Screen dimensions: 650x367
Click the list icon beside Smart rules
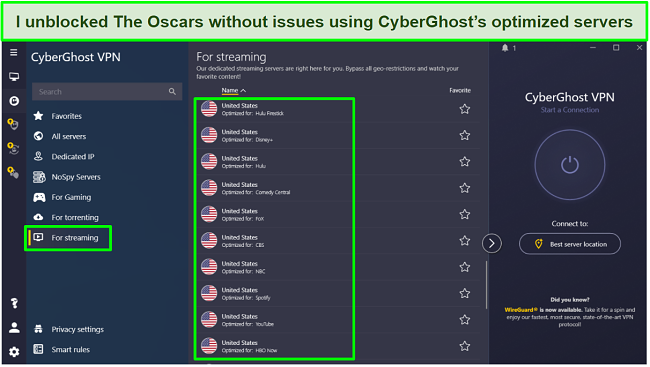pos(39,350)
